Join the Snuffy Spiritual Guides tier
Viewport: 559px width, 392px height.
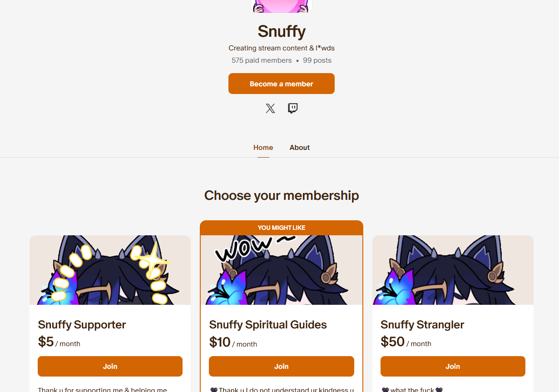[282, 366]
